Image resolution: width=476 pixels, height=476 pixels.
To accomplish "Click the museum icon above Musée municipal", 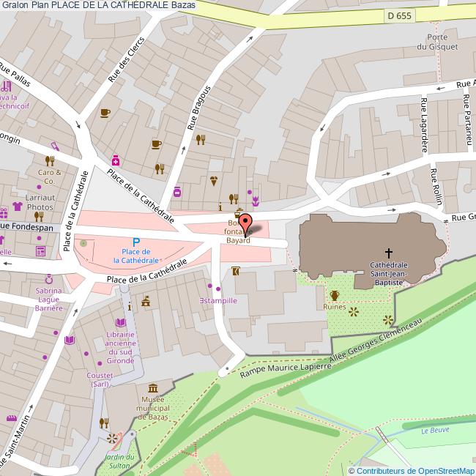I will tap(152, 388).
